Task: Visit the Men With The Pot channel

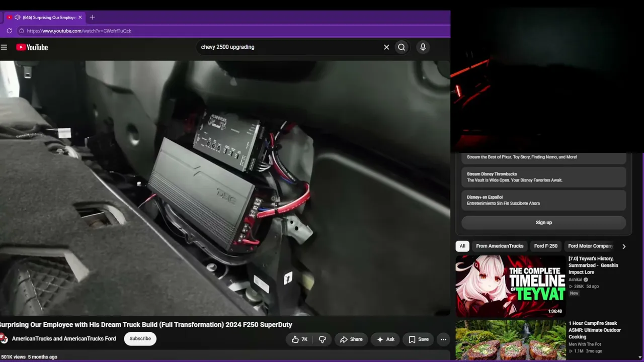Action: point(585,344)
